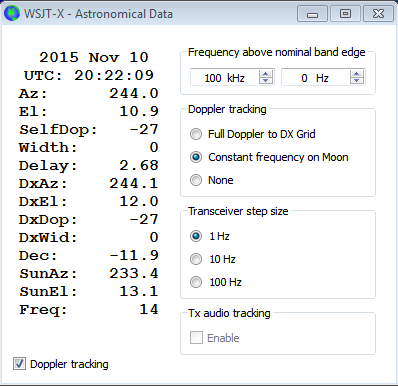Click the UTC time 20:22:09
398x386 pixels.
click(x=114, y=75)
